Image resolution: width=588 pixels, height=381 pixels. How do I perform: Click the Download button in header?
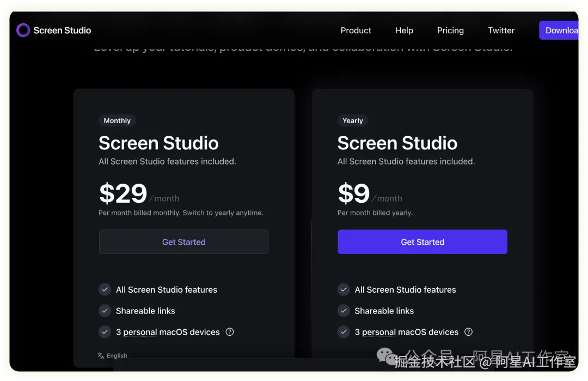tap(559, 30)
